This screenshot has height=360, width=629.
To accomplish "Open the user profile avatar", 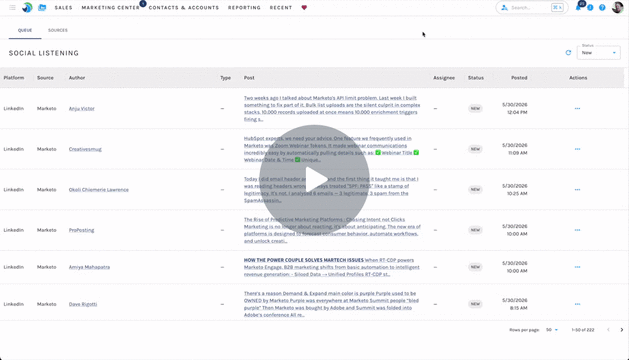I will [x=617, y=7].
